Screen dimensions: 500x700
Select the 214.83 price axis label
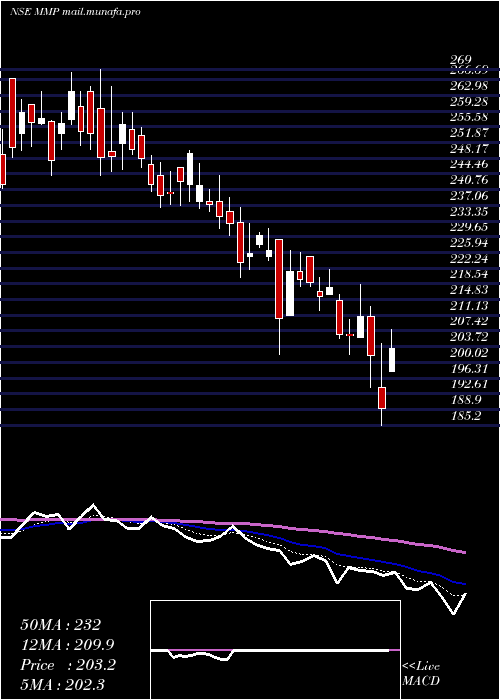(469, 290)
